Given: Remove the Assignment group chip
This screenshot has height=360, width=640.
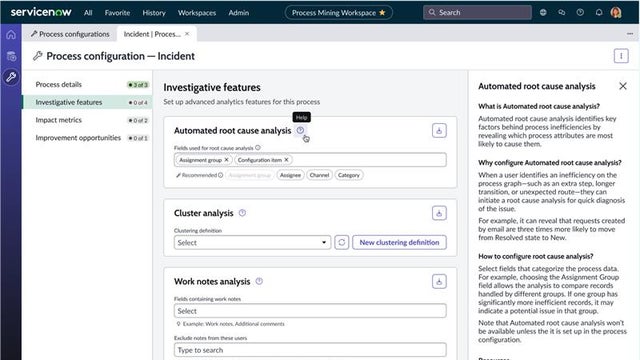Looking at the screenshot, I should (227, 160).
